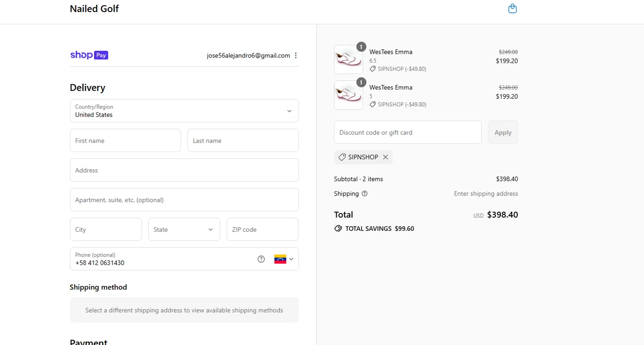Click the Total Savings tag icon
Screen dimensions: 644x345
[338, 229]
